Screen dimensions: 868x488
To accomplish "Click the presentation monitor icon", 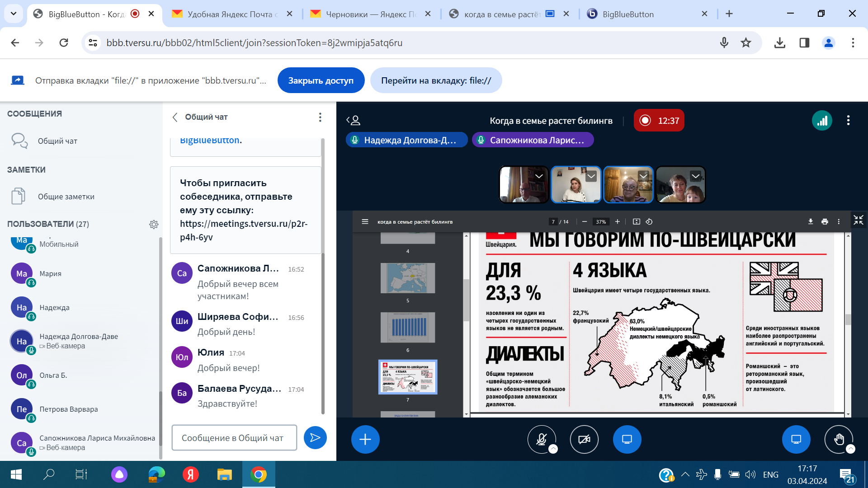I will pos(796,439).
